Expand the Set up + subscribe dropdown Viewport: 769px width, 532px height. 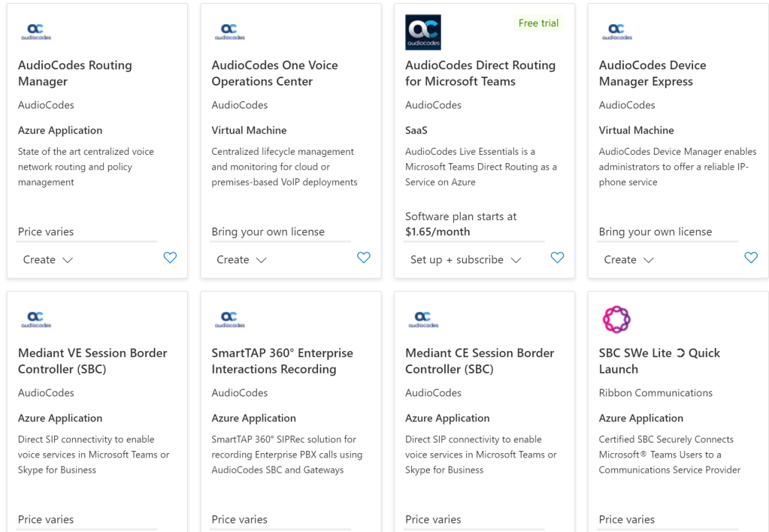[465, 260]
